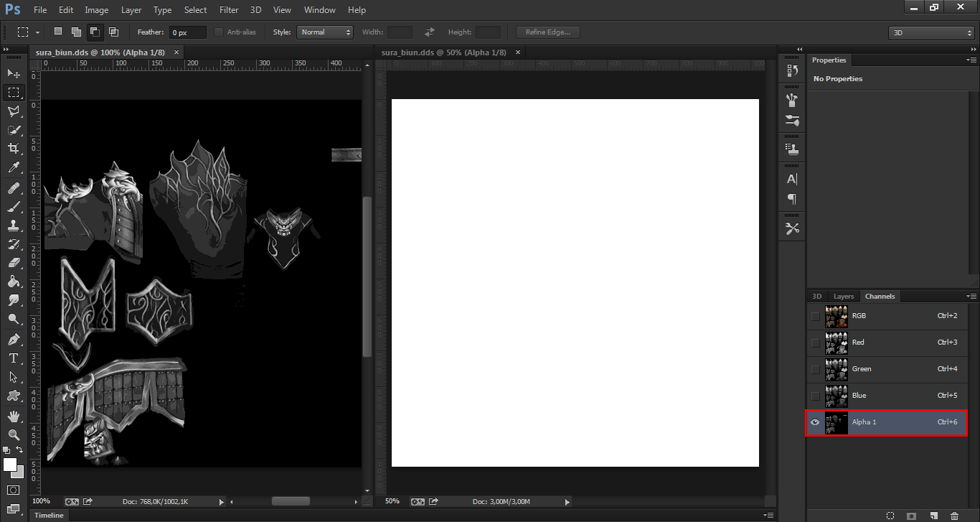Open the Properties panel flyout menu
The width and height of the screenshot is (980, 522).
971,60
